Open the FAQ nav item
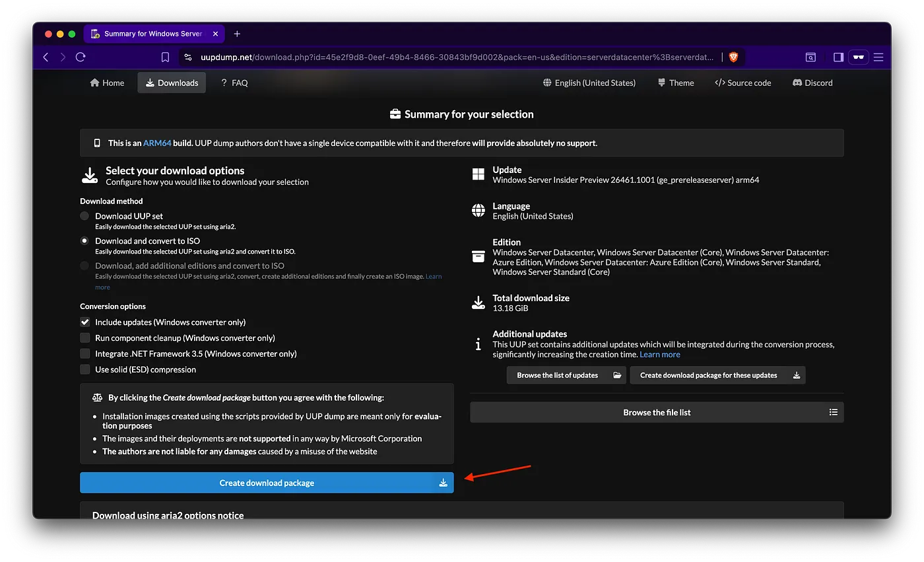 point(234,83)
